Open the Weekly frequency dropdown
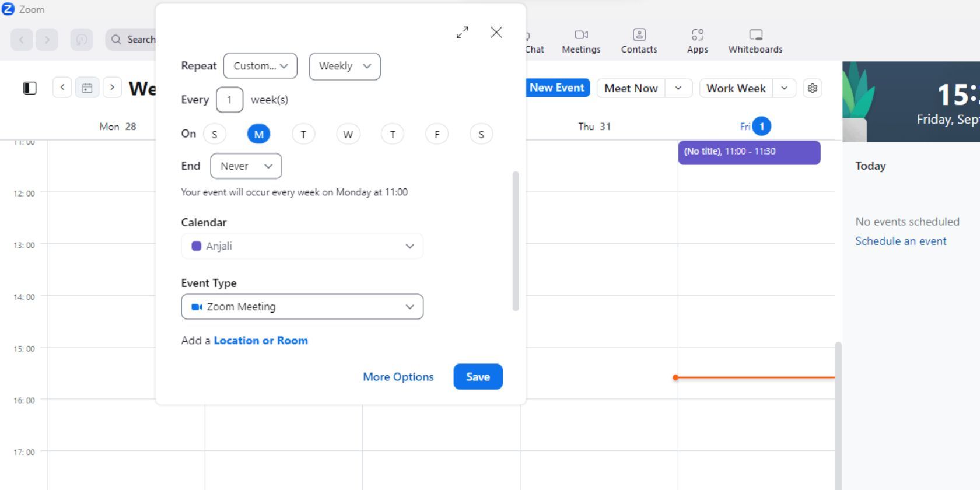980x490 pixels. [x=345, y=66]
